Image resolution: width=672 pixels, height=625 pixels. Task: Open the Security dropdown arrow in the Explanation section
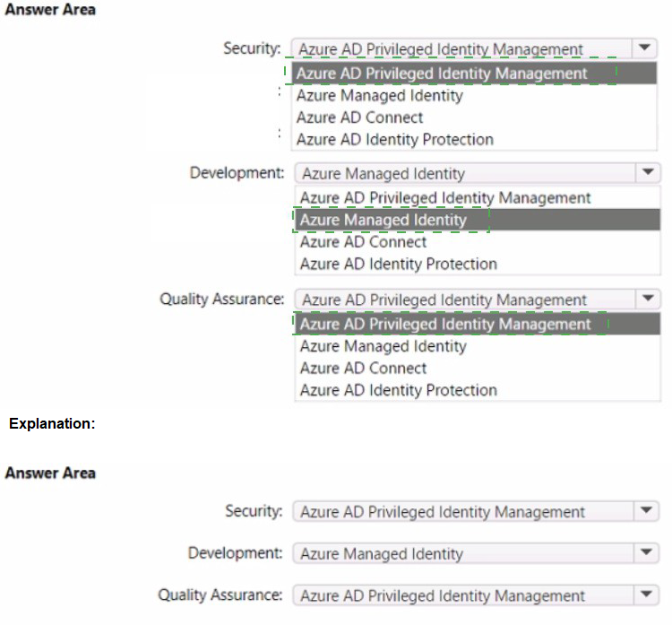pyautogui.click(x=646, y=511)
